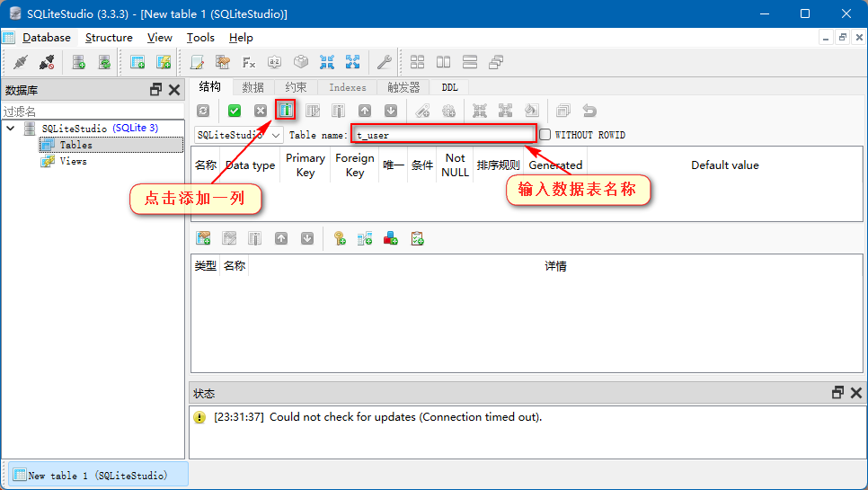Click Move constraint up arrow icon
Image resolution: width=868 pixels, height=490 pixels.
coord(281,238)
